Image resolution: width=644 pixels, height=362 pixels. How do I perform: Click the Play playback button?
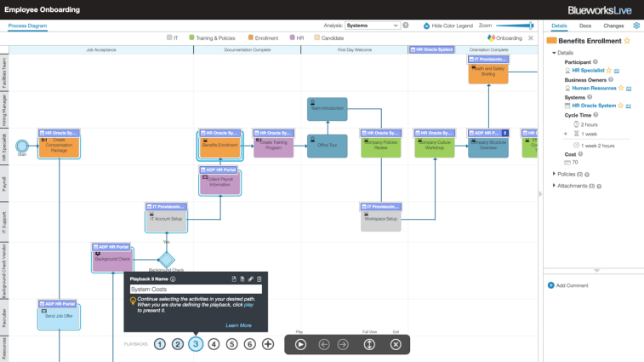tap(300, 344)
